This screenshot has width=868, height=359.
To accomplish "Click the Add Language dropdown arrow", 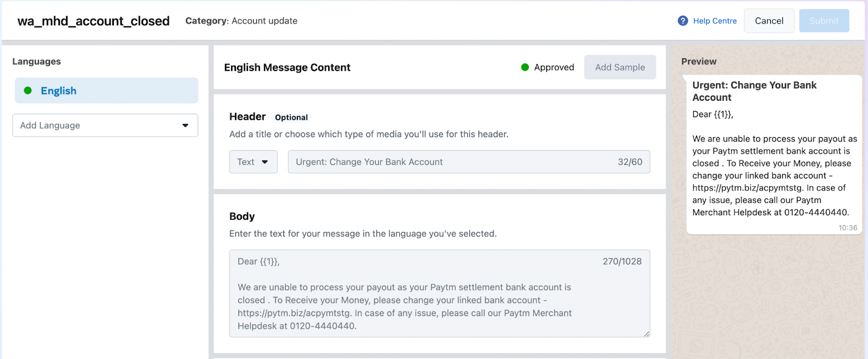I will pyautogui.click(x=186, y=125).
